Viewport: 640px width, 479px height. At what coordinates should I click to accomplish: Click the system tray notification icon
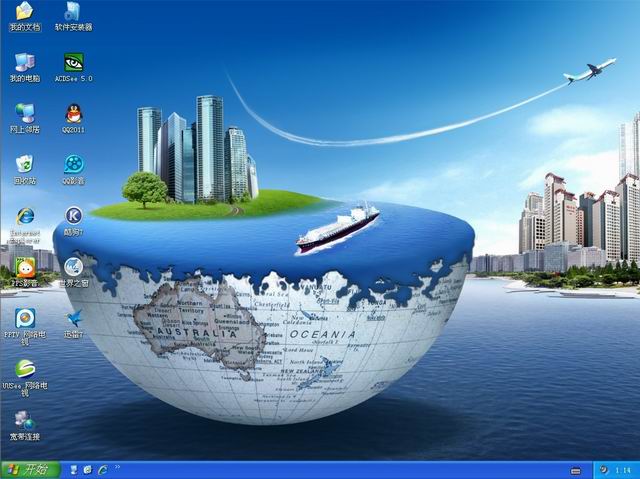click(x=604, y=470)
